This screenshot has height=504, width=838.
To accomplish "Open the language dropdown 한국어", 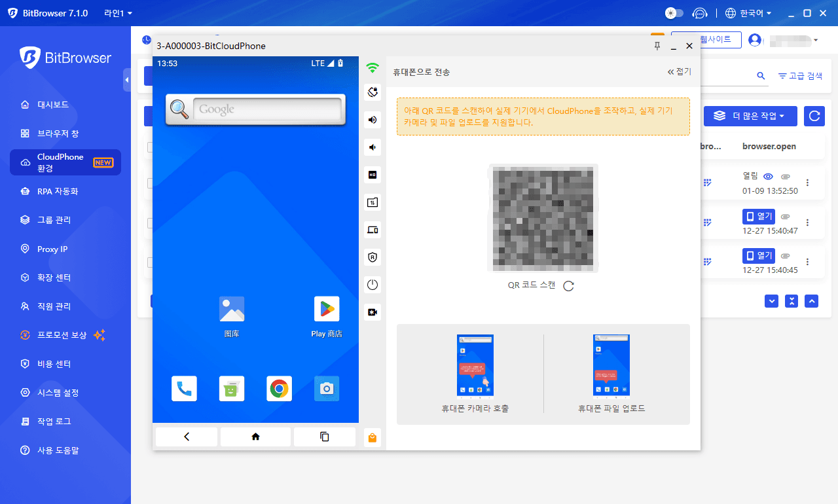I will tap(748, 13).
